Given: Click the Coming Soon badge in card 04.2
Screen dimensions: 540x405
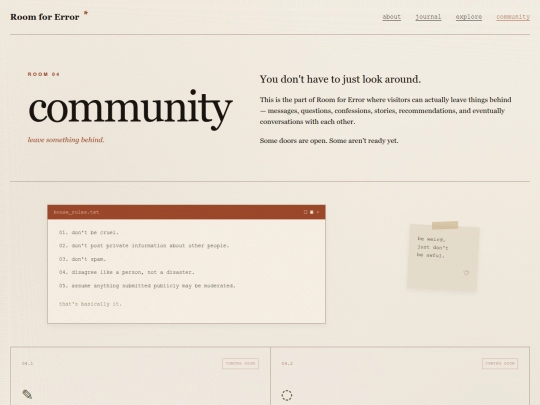Looking at the screenshot, I should pos(500,363).
